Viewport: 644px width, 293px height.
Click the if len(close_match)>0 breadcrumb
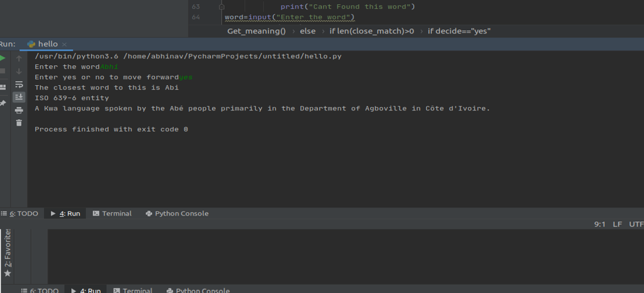[x=372, y=31]
